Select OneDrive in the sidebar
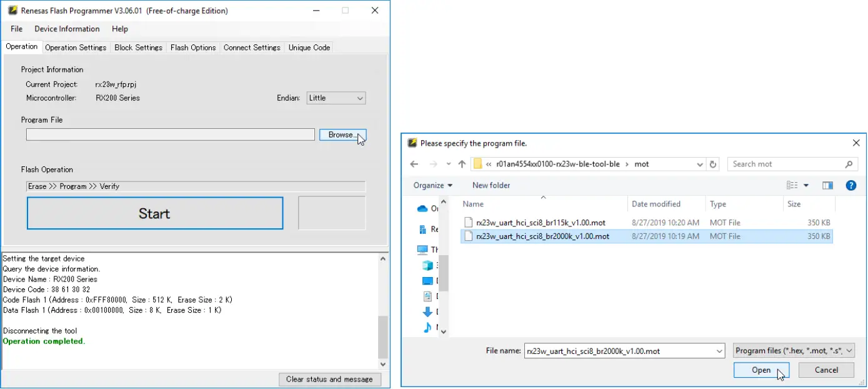This screenshot has height=389, width=868. (x=423, y=208)
